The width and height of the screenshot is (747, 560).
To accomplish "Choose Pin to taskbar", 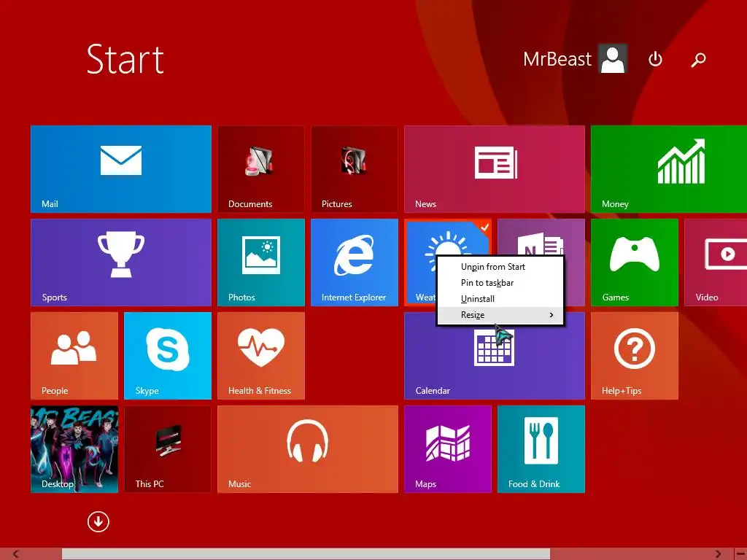I will (x=500, y=283).
